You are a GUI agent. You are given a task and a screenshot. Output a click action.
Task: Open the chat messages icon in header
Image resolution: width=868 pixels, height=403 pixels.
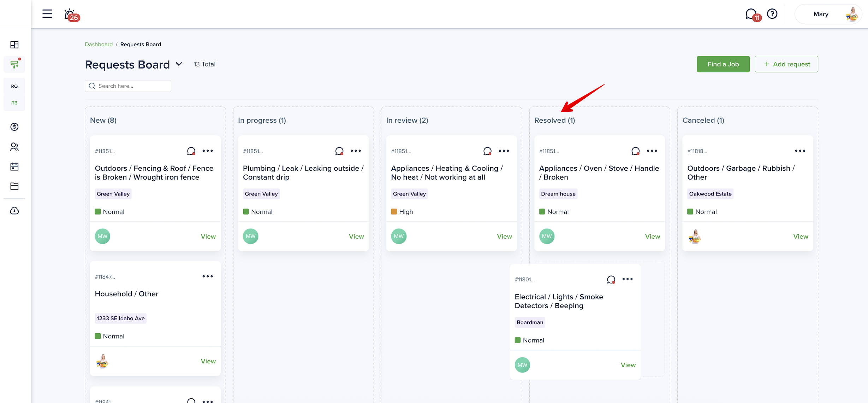751,14
